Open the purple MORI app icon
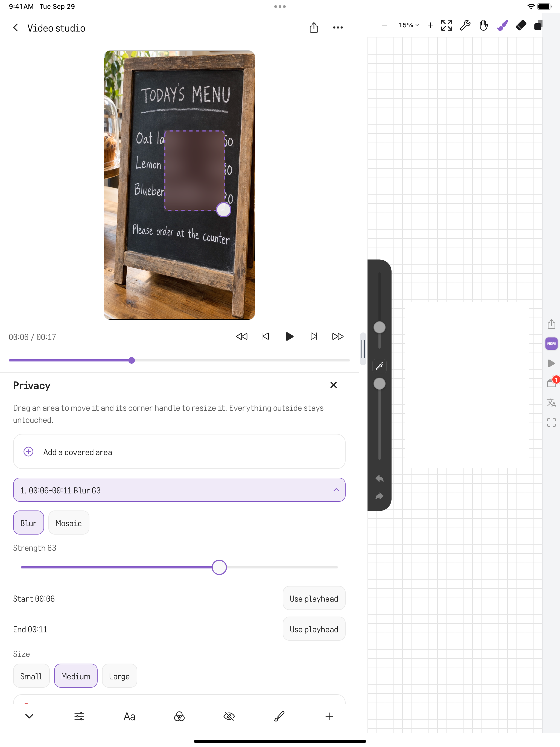The height and width of the screenshot is (747, 560). 552,343
